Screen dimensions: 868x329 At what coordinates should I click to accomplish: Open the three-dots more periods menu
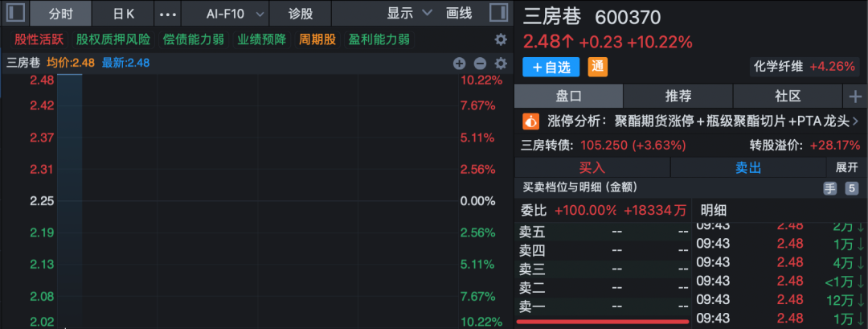168,14
